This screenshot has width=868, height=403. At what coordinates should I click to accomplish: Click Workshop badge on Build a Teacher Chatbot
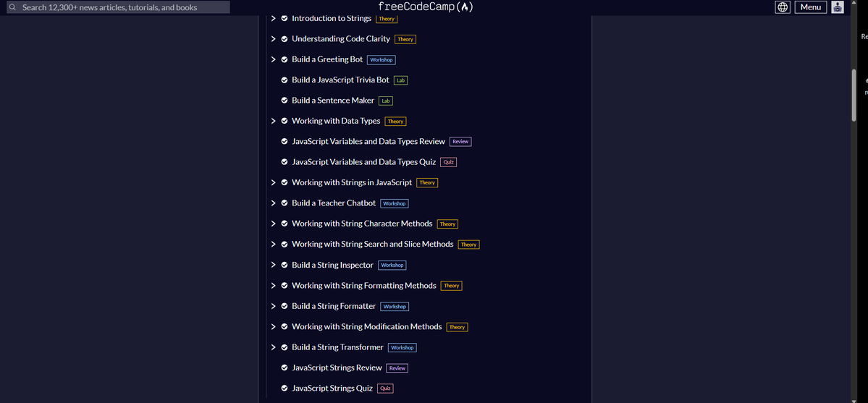click(394, 204)
